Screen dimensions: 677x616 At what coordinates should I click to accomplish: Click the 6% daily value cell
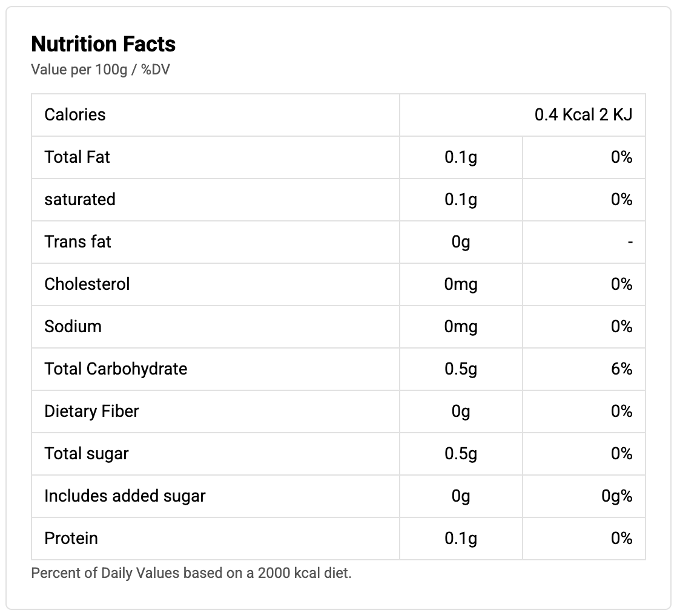[x=622, y=369]
